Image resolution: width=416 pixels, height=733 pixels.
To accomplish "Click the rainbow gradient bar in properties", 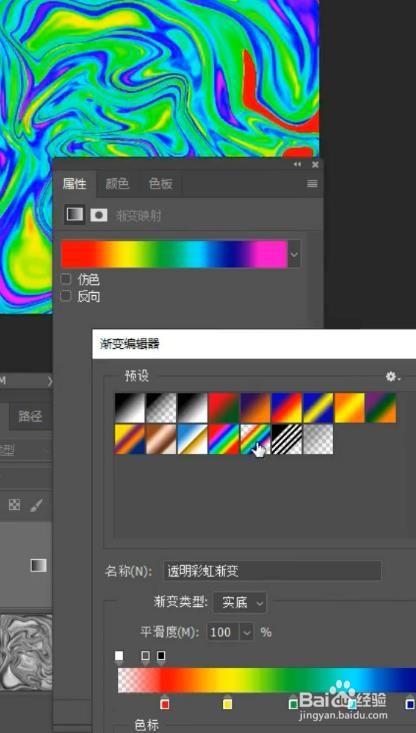I will click(x=174, y=254).
